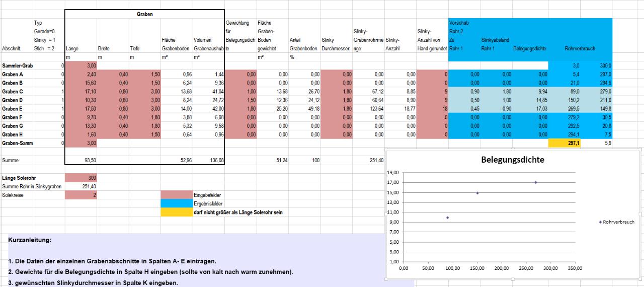Image resolution: width=644 pixels, height=287 pixels.
Task: Click the Graben header of the boxed table
Action: click(145, 14)
